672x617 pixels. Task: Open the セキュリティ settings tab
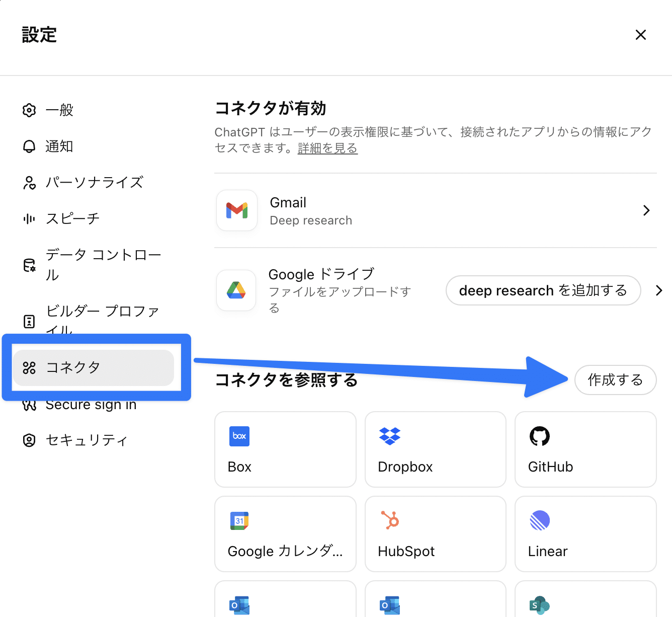87,440
